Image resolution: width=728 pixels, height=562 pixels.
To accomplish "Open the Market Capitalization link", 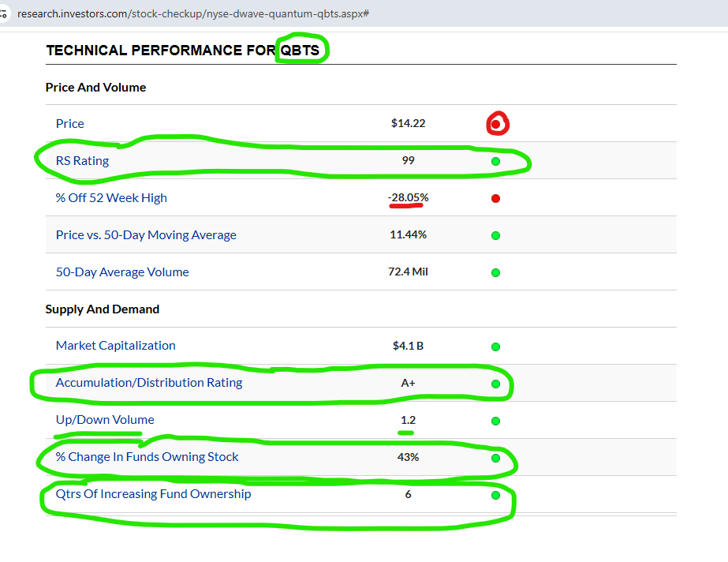I will pyautogui.click(x=116, y=346).
